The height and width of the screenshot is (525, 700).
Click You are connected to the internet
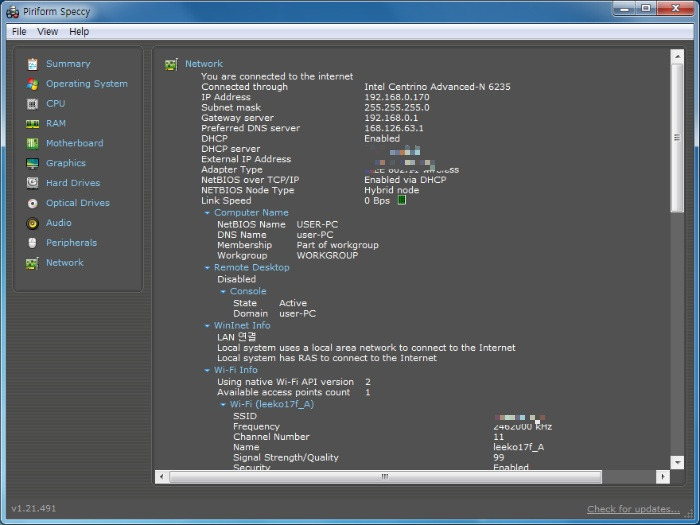pos(277,77)
